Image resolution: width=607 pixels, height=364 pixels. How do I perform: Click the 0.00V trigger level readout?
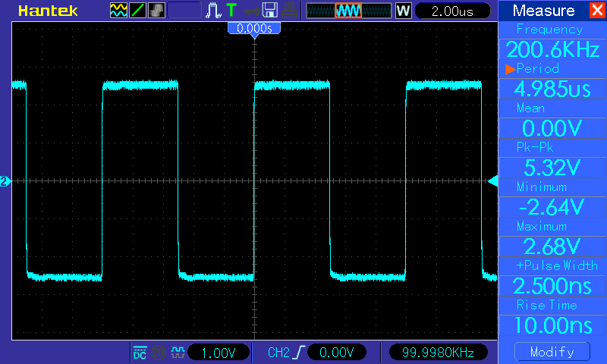pos(336,353)
